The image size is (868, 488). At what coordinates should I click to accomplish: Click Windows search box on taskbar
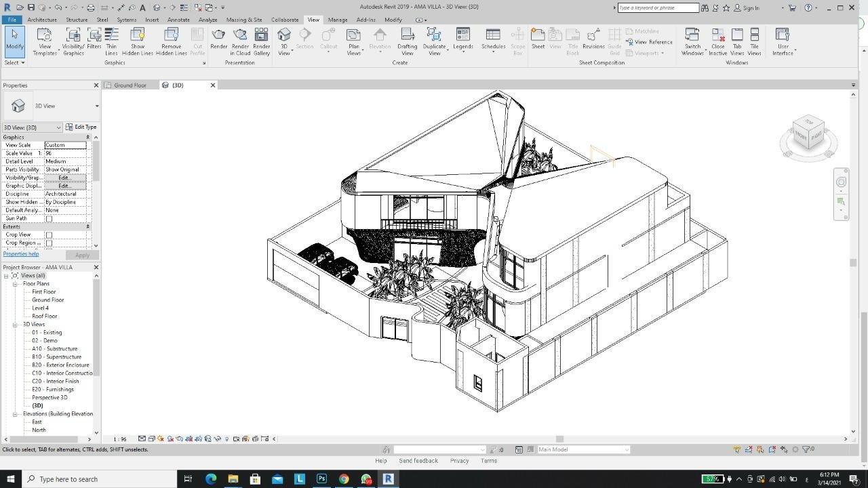99,479
